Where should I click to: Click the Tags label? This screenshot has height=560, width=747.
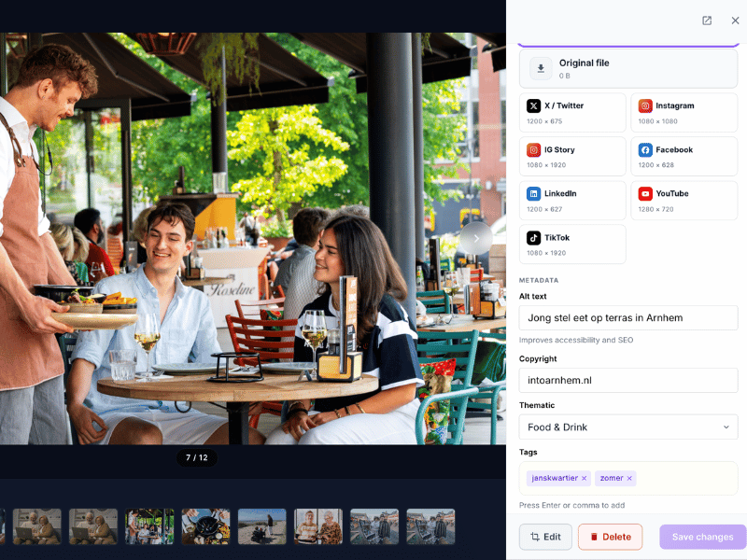tap(529, 452)
